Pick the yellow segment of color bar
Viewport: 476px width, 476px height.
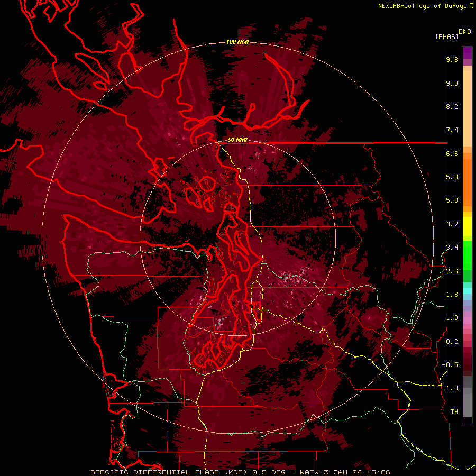click(467, 226)
